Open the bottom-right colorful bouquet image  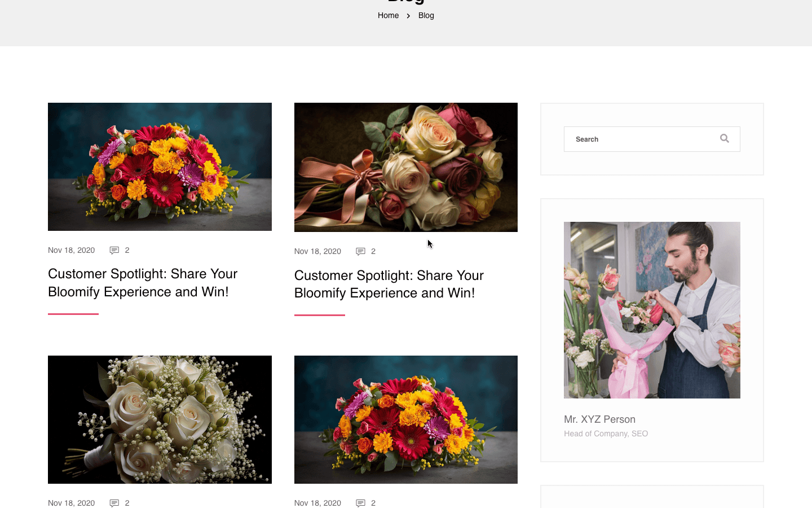pos(405,419)
